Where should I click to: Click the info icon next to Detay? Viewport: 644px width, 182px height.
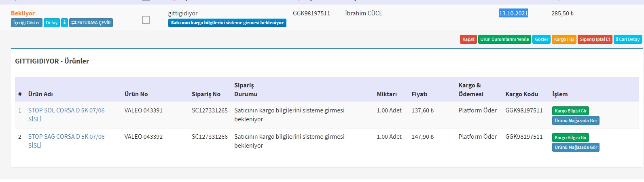pyautogui.click(x=64, y=23)
